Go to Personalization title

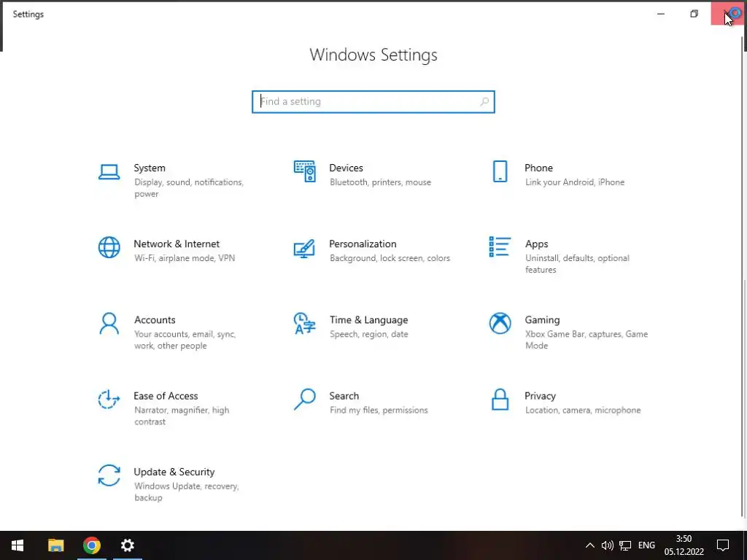pos(363,244)
